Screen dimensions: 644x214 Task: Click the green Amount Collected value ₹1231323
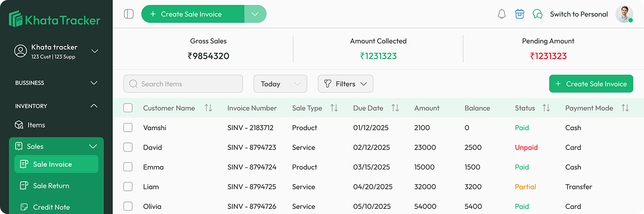[378, 56]
